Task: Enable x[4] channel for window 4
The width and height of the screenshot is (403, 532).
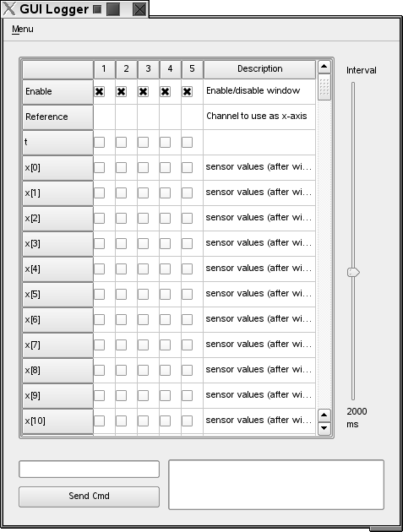Action: 165,269
